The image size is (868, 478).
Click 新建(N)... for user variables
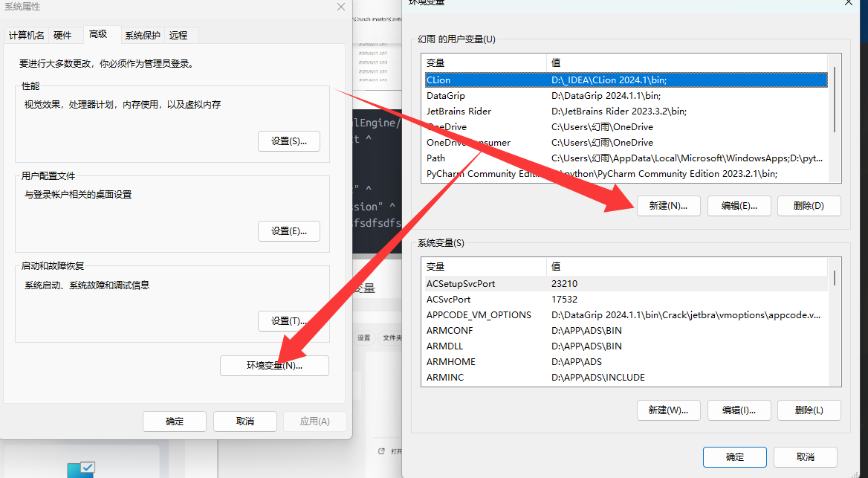pyautogui.click(x=668, y=206)
